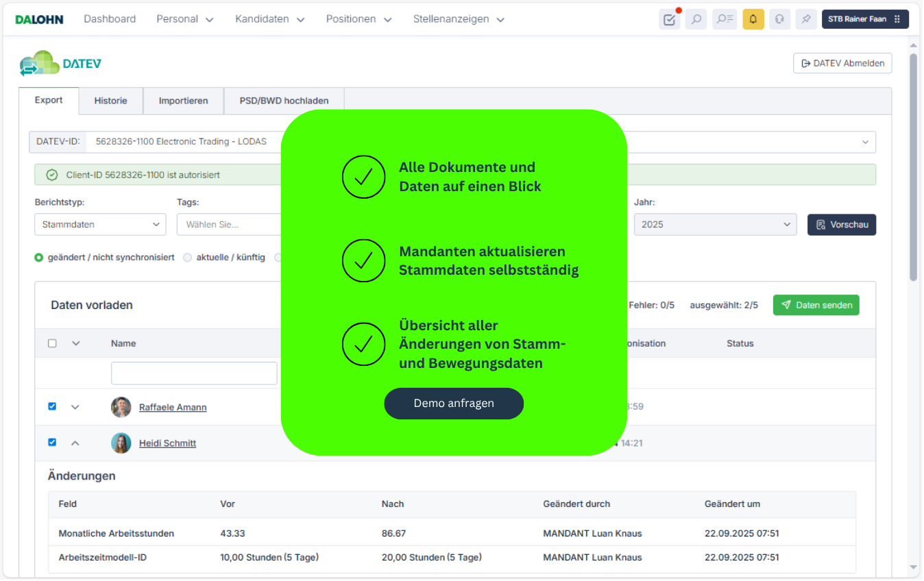Click the pin icon in the top bar
The width and height of the screenshot is (924, 581).
[x=806, y=19]
